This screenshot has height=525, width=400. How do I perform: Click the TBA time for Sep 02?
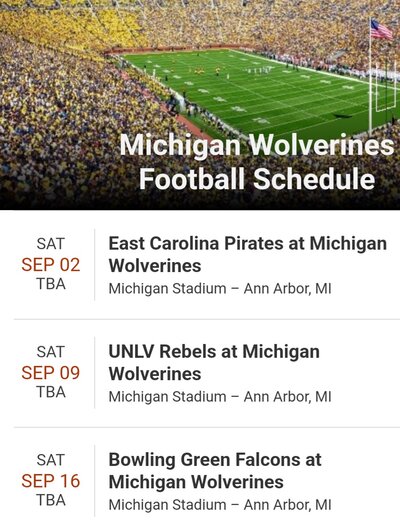coord(51,284)
